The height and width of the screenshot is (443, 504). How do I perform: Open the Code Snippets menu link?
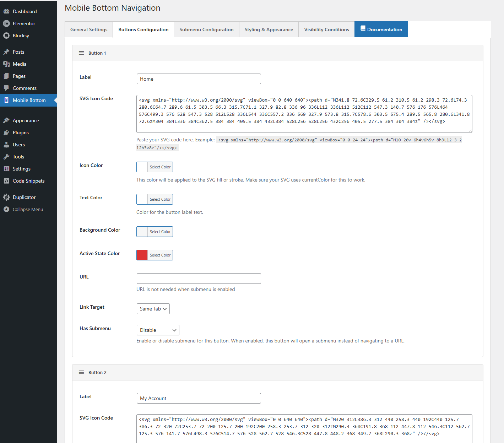pos(28,181)
